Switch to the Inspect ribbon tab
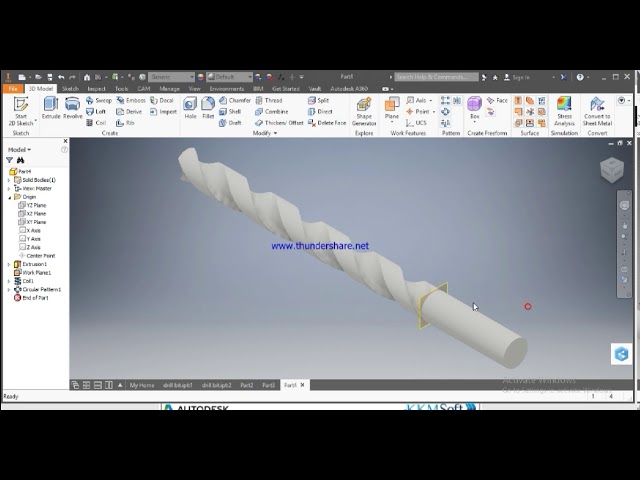 click(x=96, y=89)
